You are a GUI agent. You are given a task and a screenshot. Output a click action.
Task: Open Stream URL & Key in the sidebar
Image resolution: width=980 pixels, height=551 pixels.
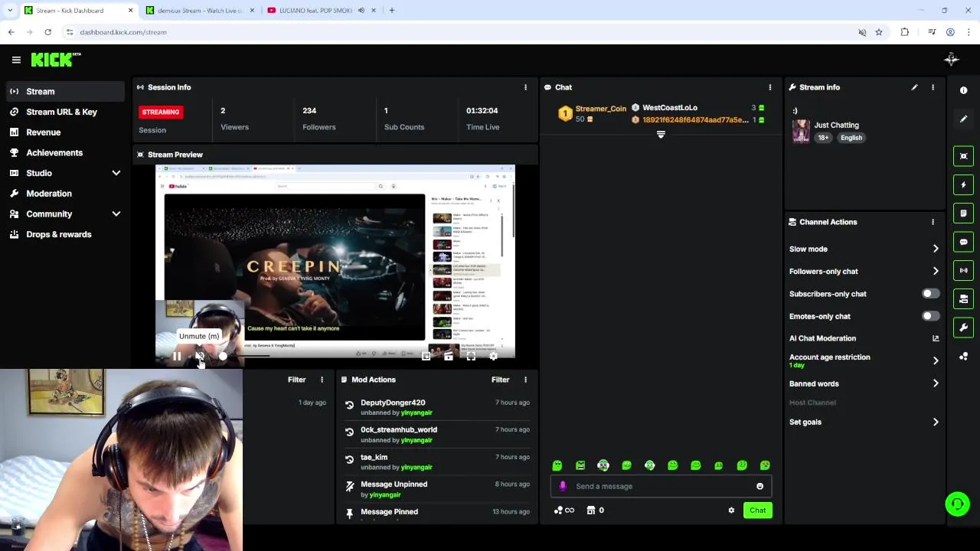tap(64, 112)
